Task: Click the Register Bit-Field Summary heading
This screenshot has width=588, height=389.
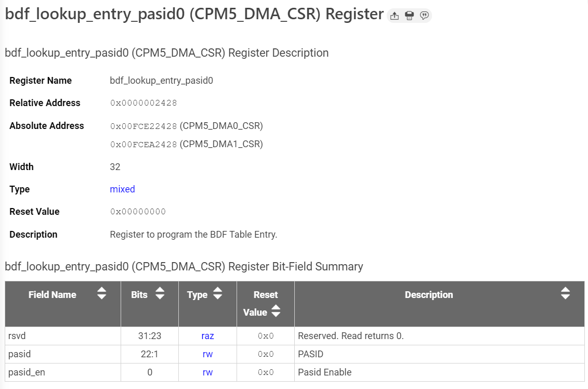Action: click(184, 266)
